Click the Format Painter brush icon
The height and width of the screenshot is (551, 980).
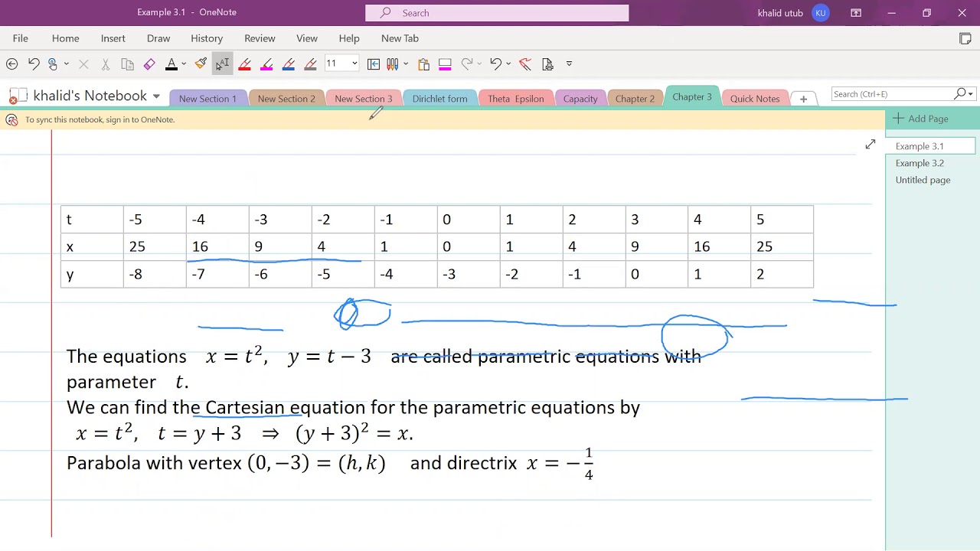point(201,64)
